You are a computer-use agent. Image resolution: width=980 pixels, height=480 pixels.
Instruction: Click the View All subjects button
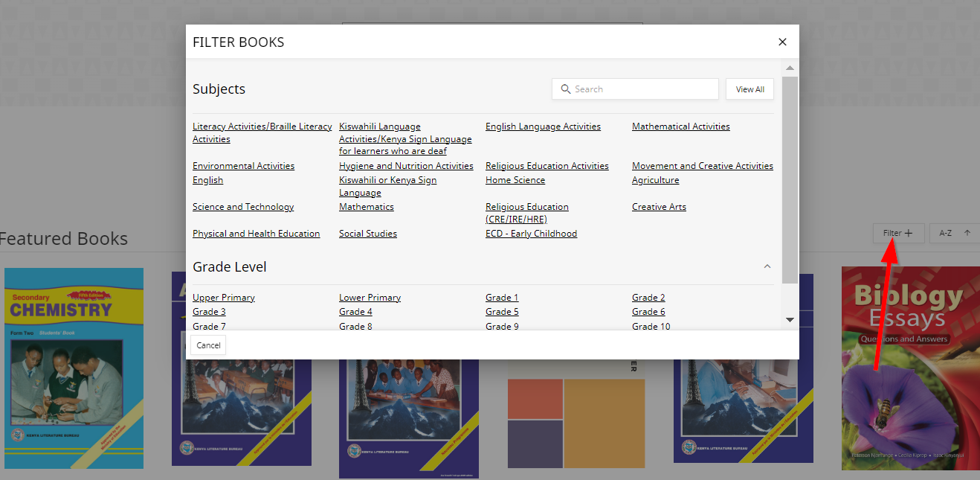pos(749,89)
